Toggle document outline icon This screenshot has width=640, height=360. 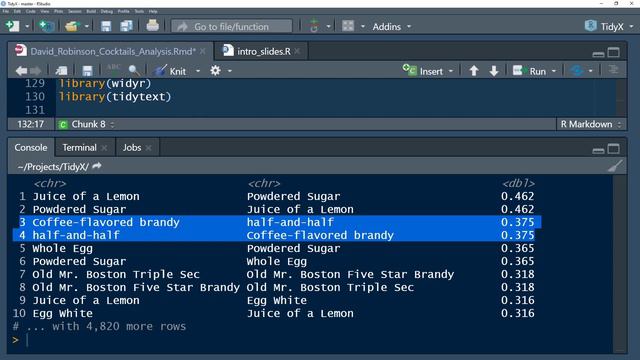[x=613, y=70]
